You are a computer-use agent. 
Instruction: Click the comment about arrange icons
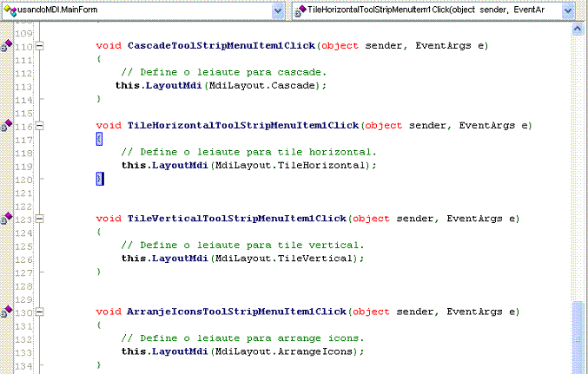click(242, 338)
